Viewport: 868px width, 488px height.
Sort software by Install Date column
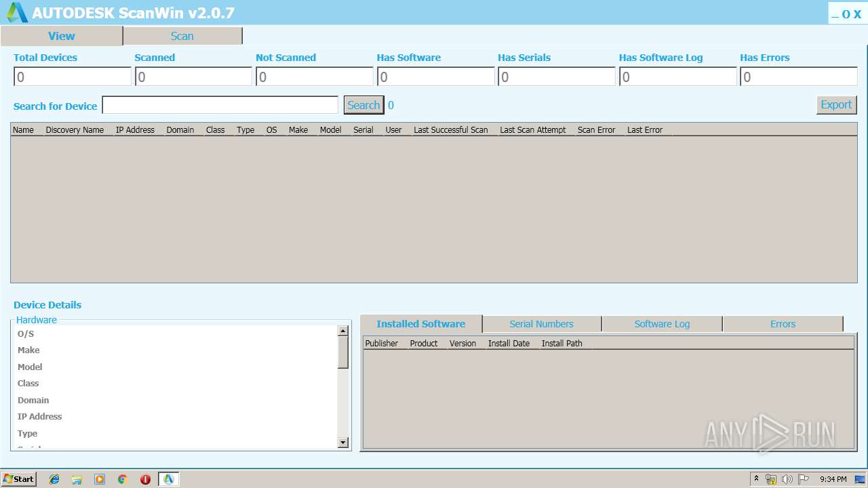[x=509, y=343]
